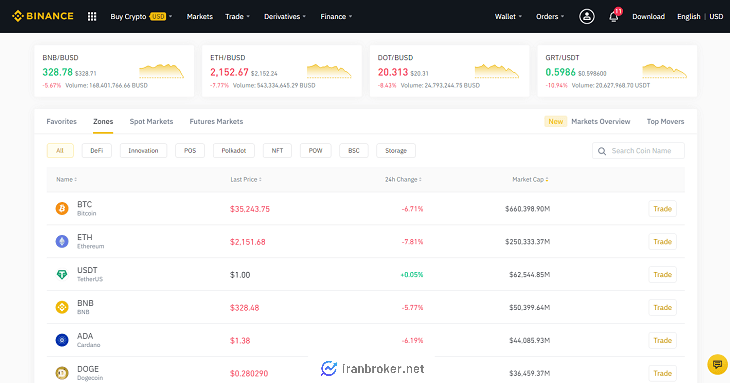
Task: Click the New badge near Markets Overview
Action: tap(555, 121)
